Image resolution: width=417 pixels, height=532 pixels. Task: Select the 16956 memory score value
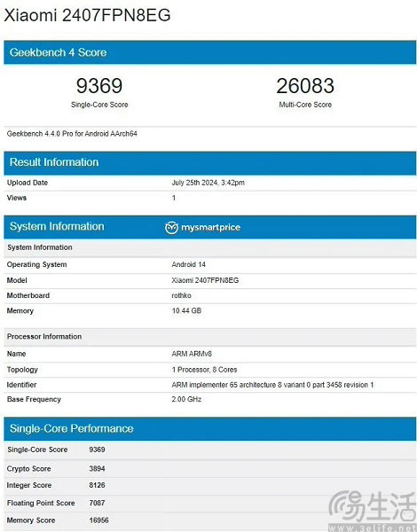(x=98, y=520)
